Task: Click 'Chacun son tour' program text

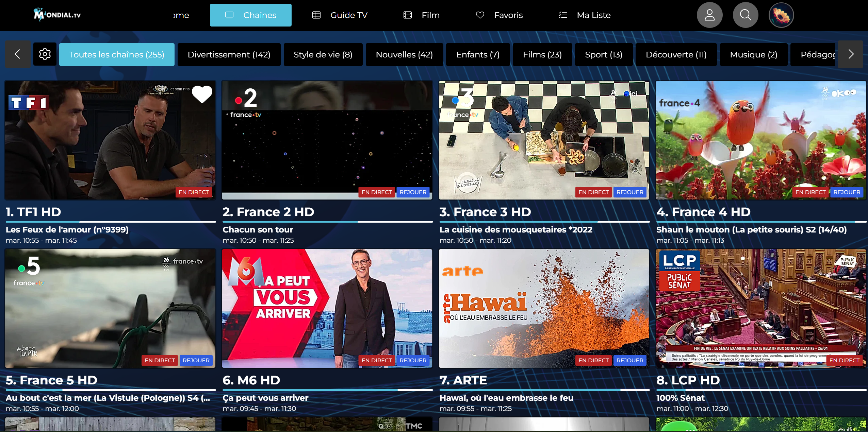Action: [258, 229]
